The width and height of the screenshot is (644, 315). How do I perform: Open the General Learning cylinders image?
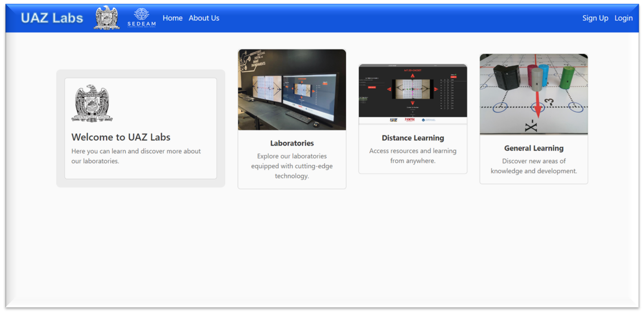pyautogui.click(x=534, y=94)
